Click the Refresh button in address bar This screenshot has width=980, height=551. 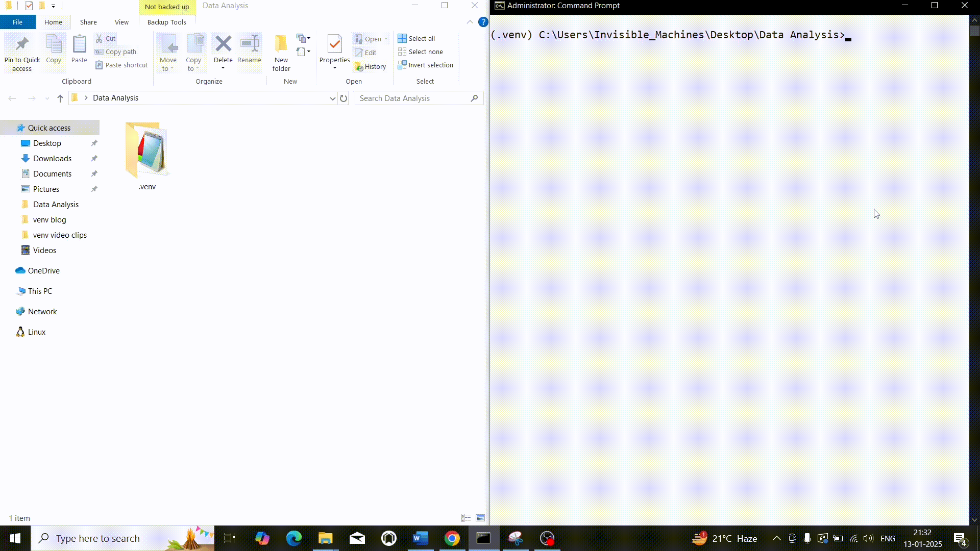[x=344, y=98]
